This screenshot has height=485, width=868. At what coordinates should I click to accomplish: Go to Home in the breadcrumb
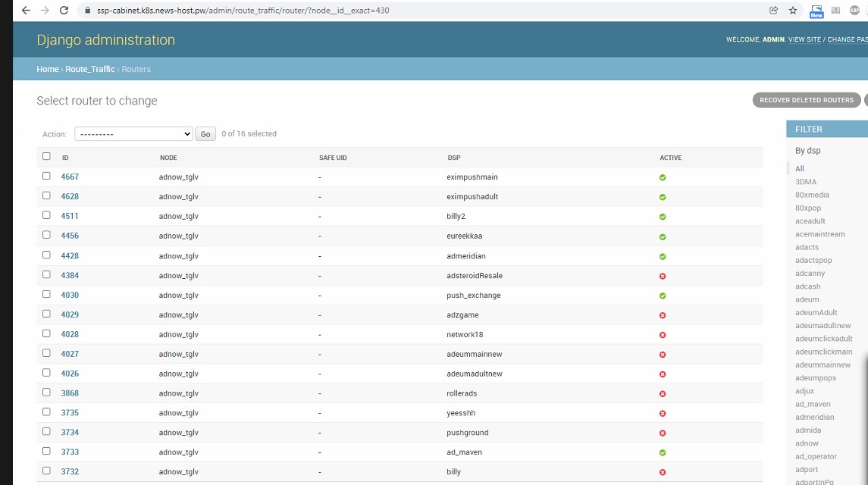point(47,69)
